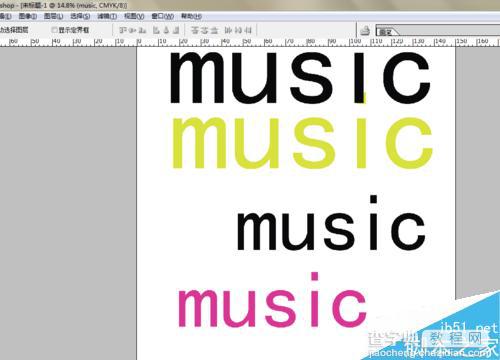Open the file browser icon beside palette well
Screen dimensions: 500x360
click(365, 31)
